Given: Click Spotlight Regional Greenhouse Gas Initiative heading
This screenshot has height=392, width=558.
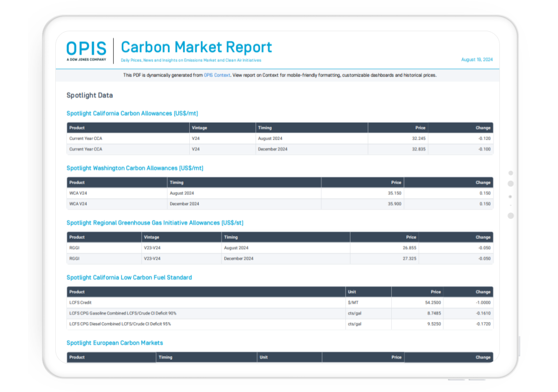Looking at the screenshot, I should pyautogui.click(x=155, y=223).
